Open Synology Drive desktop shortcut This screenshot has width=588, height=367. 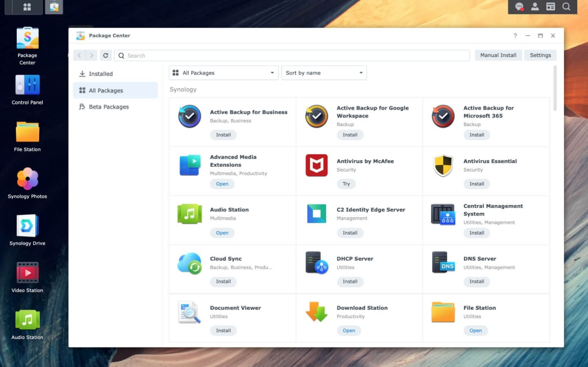[x=27, y=226]
